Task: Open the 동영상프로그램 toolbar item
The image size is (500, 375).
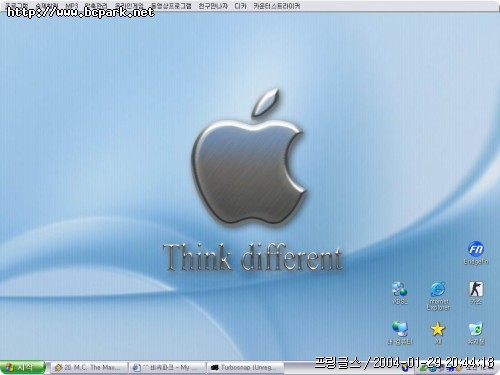Action: [171, 6]
